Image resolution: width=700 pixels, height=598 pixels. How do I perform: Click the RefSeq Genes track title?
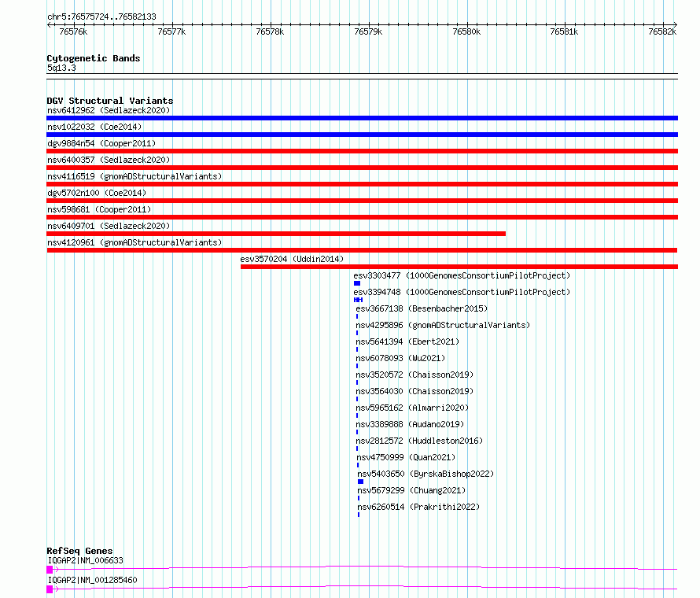tap(79, 551)
